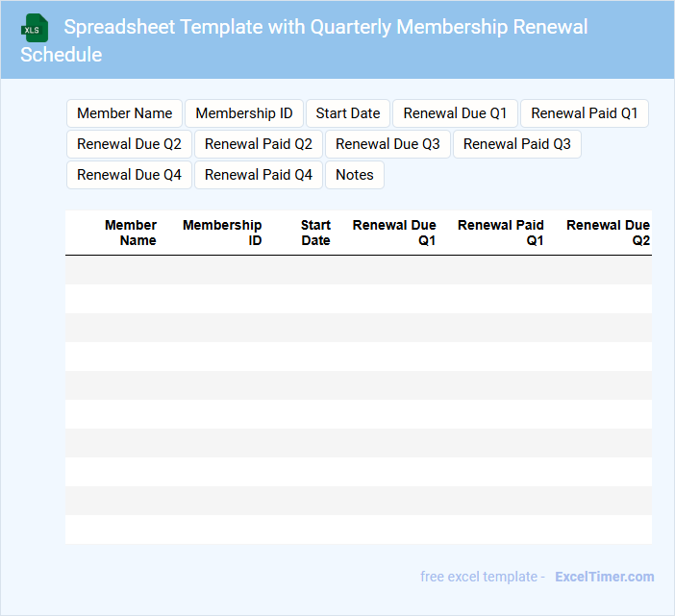
Task: Choose the Renewal Due Q1 tag
Action: tap(455, 113)
